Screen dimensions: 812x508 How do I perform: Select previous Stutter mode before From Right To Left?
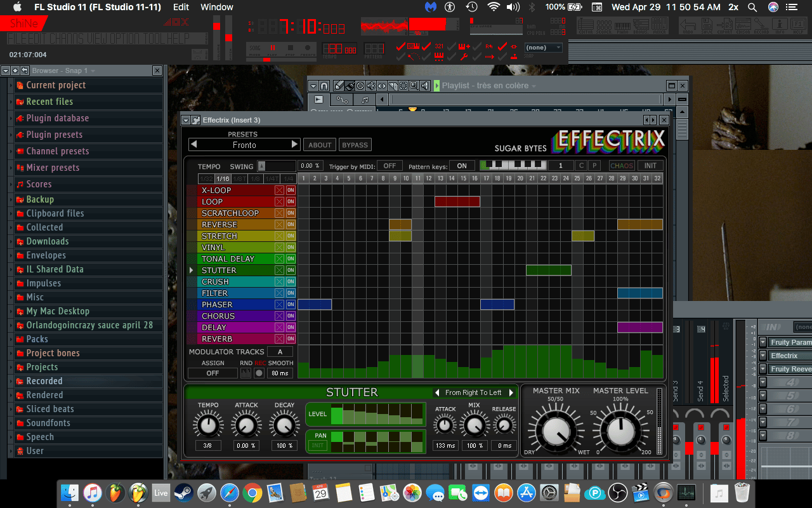tap(437, 393)
